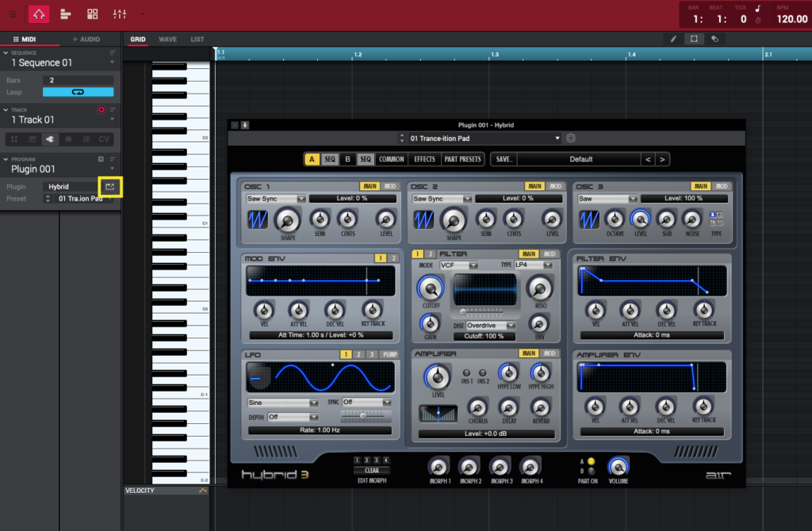The image size is (812, 531).
Task: Switch to the AUDIO tab
Action: pyautogui.click(x=86, y=40)
